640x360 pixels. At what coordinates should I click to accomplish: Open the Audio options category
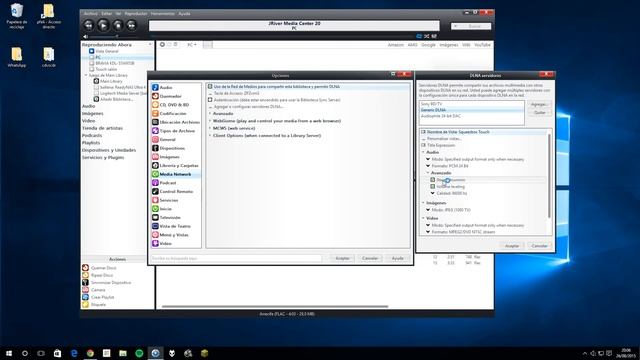162,87
